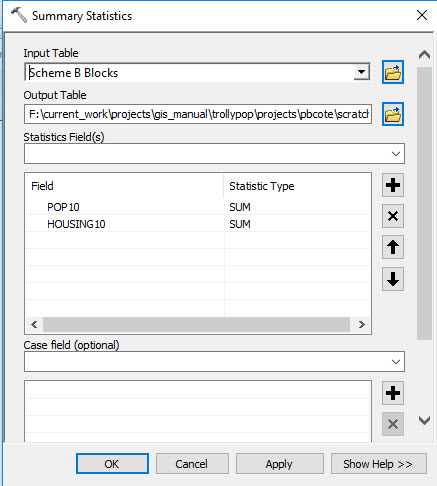Click the Output Table path field
This screenshot has height=486, width=437.
pos(198,114)
